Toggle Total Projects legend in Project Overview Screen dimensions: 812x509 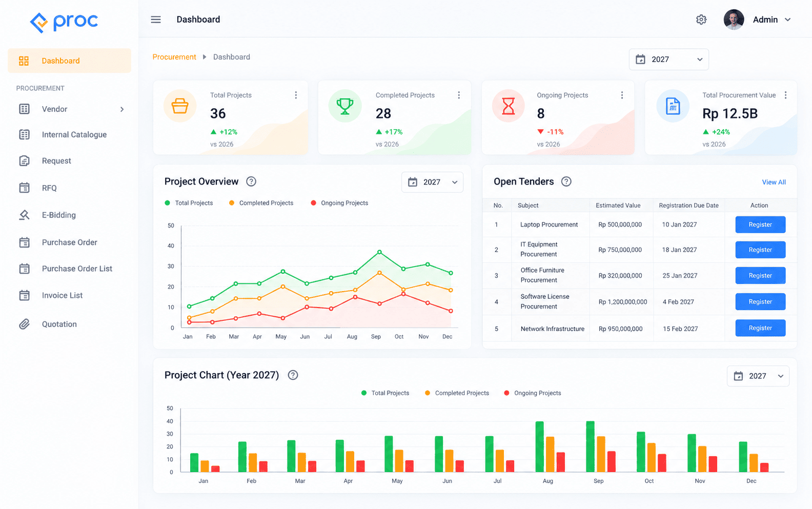(x=189, y=203)
